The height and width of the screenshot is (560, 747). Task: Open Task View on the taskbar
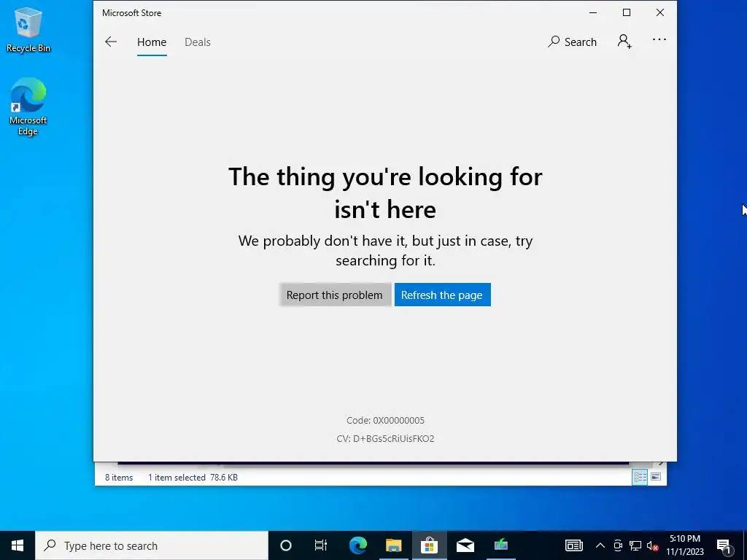click(x=321, y=545)
